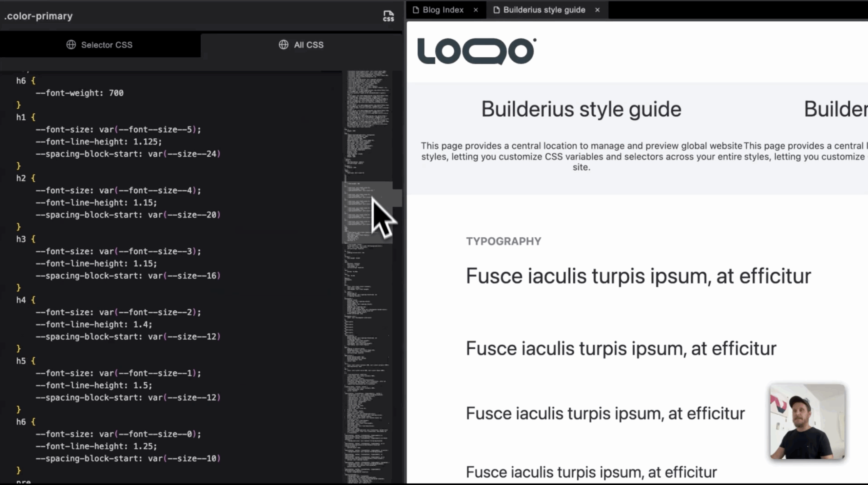Click the globe icon in the All CSS tab

tap(283, 45)
